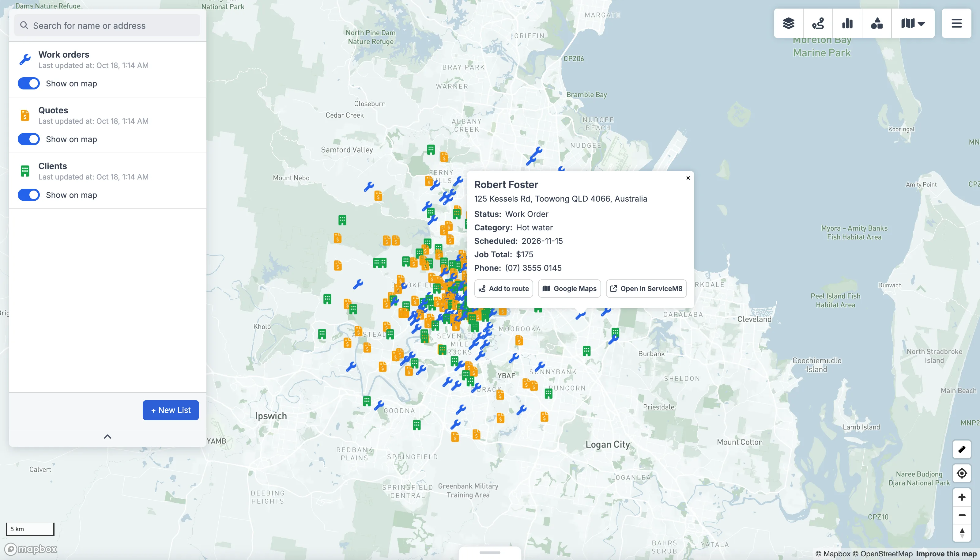The image size is (980, 560).
Task: Zoom out on the map
Action: [962, 515]
